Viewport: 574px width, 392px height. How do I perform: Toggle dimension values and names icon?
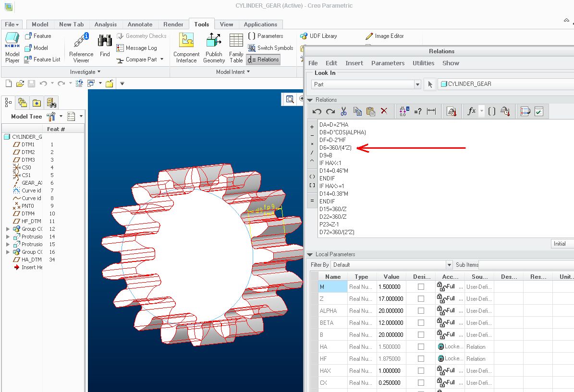pyautogui.click(x=404, y=111)
